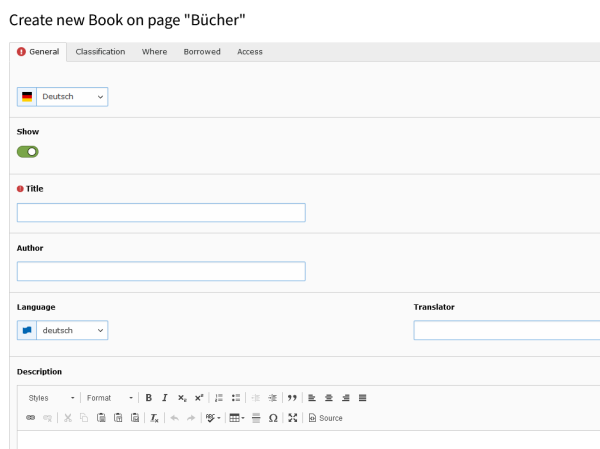This screenshot has height=449, width=600.
Task: Insert a block quote
Action: [292, 398]
